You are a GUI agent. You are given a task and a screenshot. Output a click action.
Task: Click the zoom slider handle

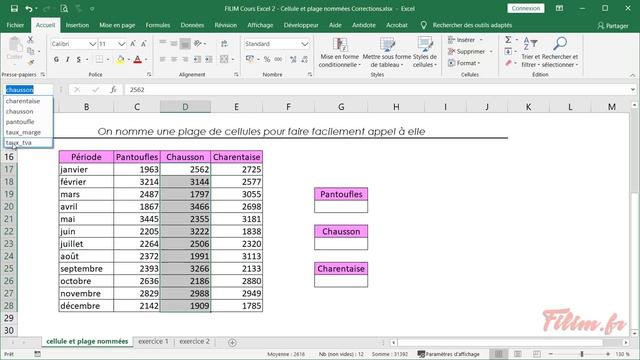click(582, 354)
